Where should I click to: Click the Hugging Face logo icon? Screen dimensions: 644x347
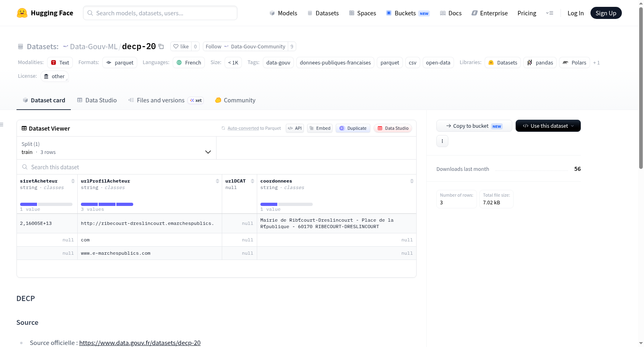(22, 13)
